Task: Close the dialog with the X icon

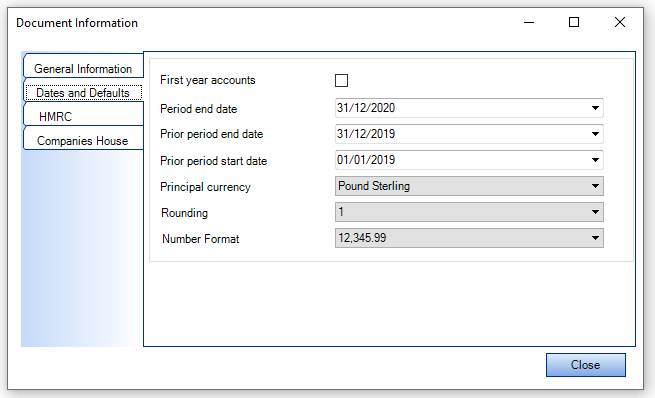Action: point(620,22)
